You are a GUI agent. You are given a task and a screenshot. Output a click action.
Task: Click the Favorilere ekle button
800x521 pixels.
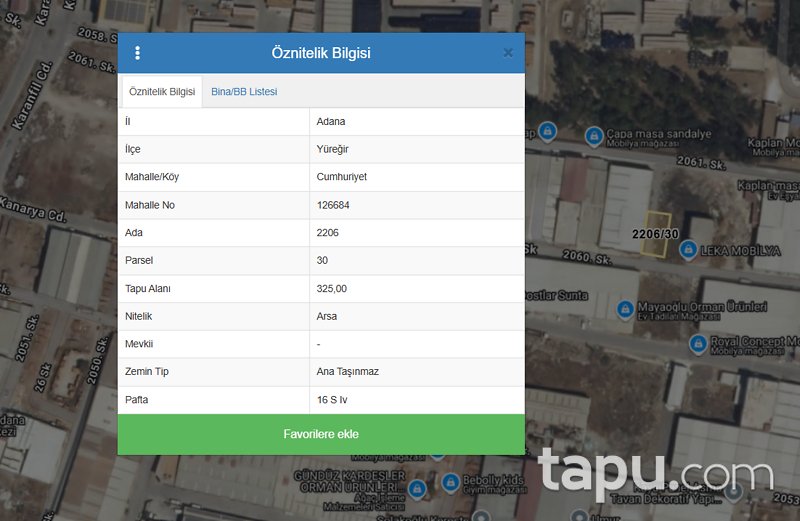point(321,434)
